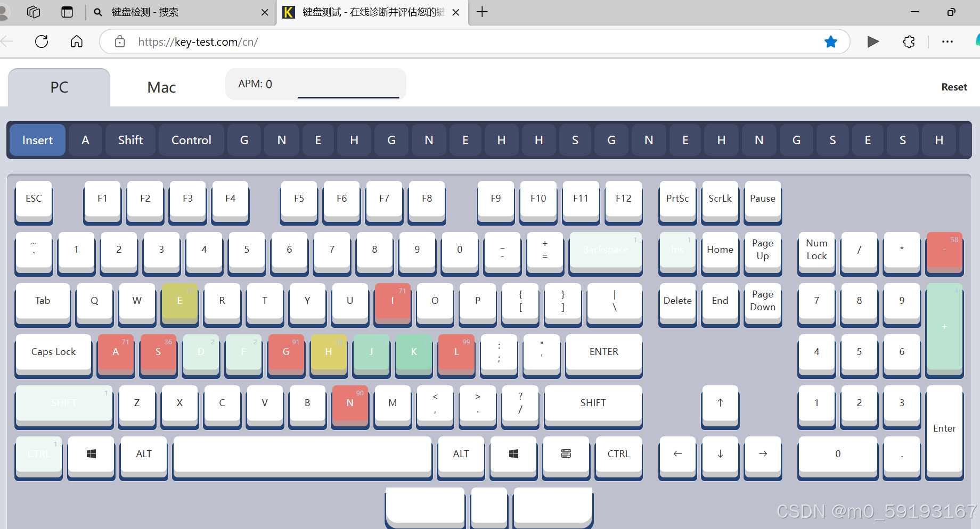Switch to the 键盘检测 - 搜索 tab
This screenshot has width=980, height=529.
click(x=180, y=12)
